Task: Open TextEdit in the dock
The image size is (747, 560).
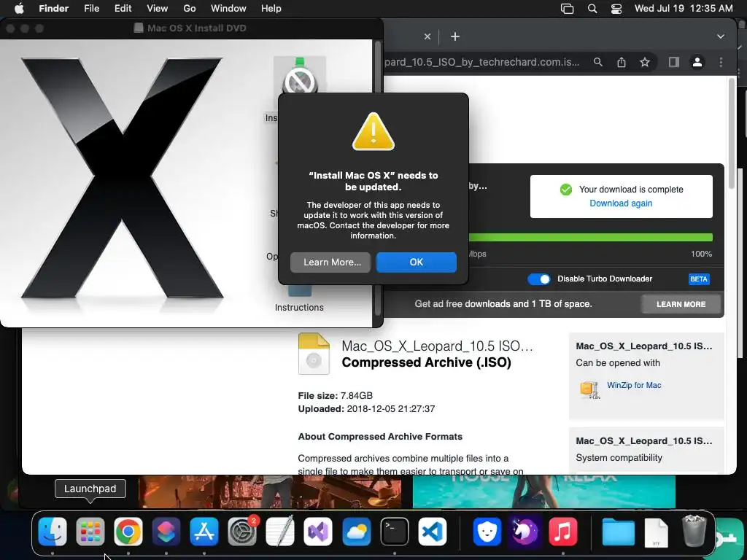Action: click(280, 532)
